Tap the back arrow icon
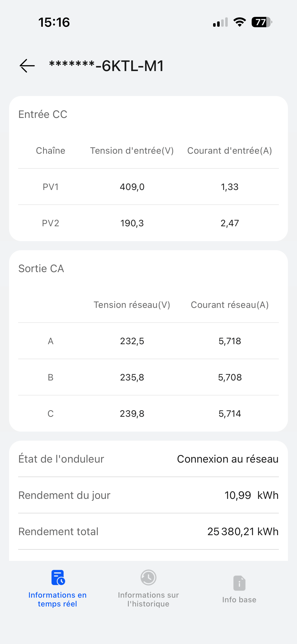297x644 pixels. coord(27,66)
